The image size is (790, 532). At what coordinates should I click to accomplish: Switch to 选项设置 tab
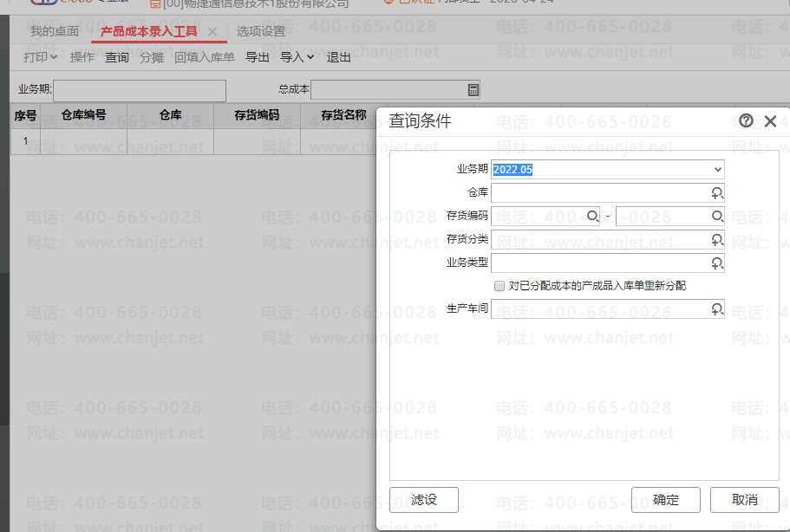coord(261,31)
